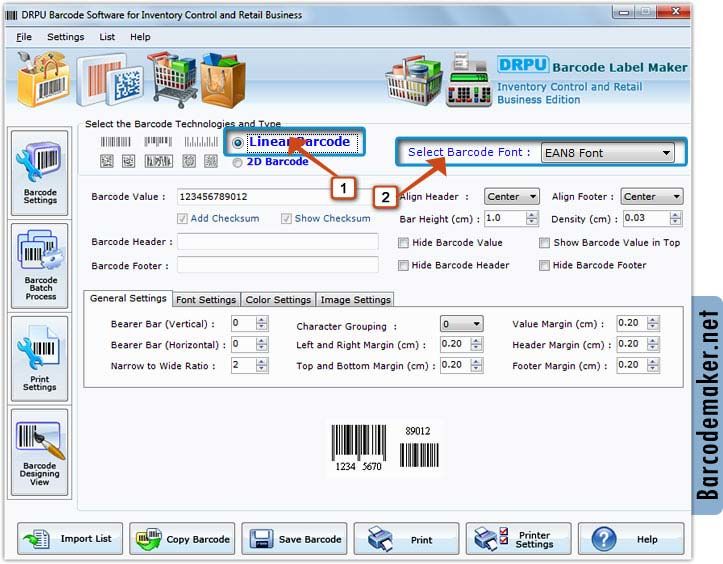Adjust Bearer Bar (Vertical) stepper

(x=261, y=323)
